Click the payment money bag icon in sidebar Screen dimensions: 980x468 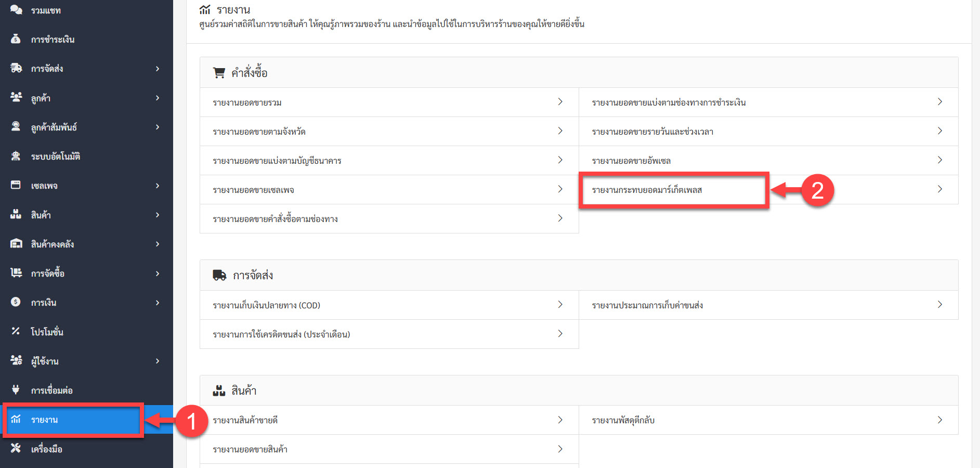tap(16, 39)
